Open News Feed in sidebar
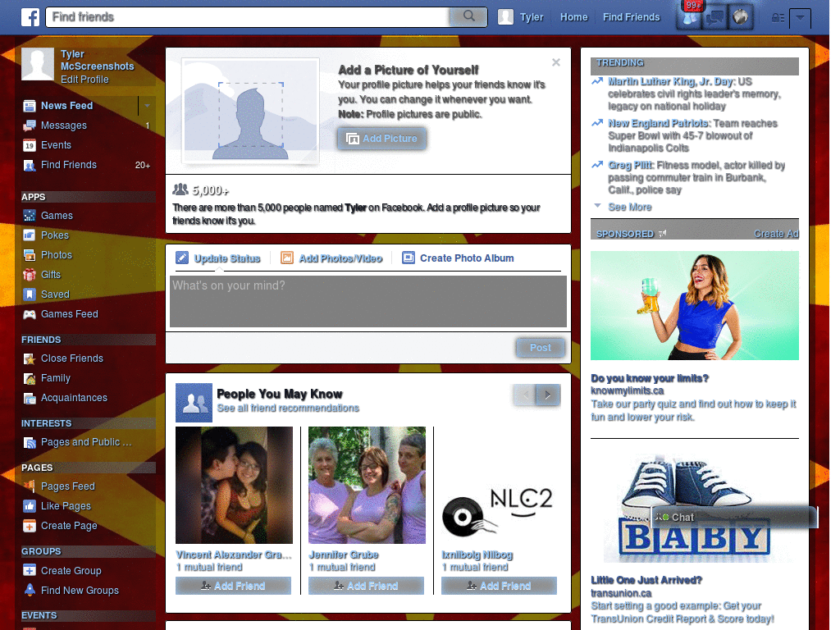Screen dimensions: 840x630 [67, 106]
